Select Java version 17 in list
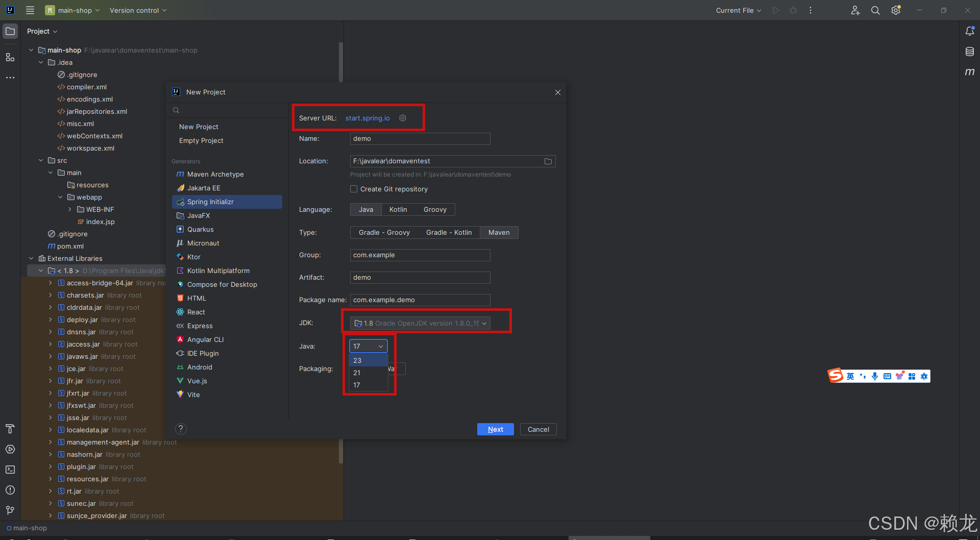 click(x=368, y=385)
